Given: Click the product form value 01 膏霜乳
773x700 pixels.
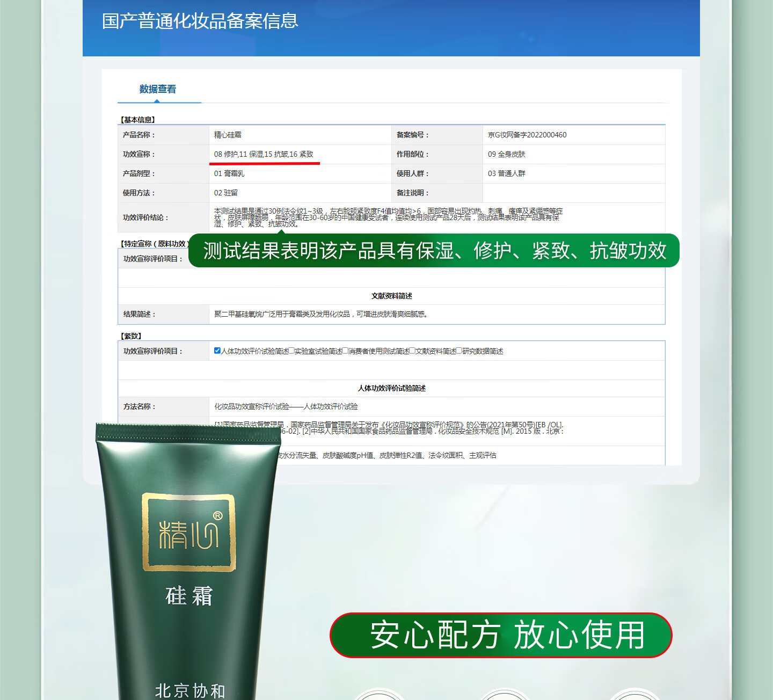Looking at the screenshot, I should pyautogui.click(x=229, y=173).
